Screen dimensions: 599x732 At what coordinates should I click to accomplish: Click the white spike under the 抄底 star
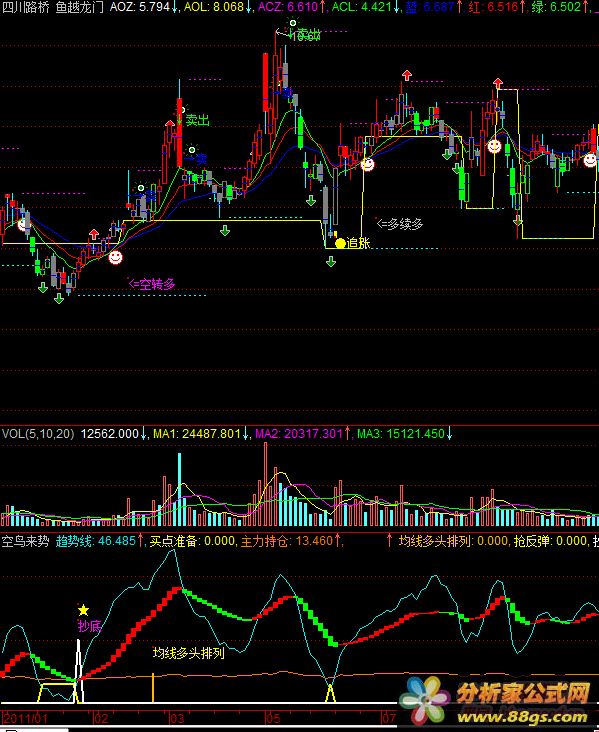[79, 671]
